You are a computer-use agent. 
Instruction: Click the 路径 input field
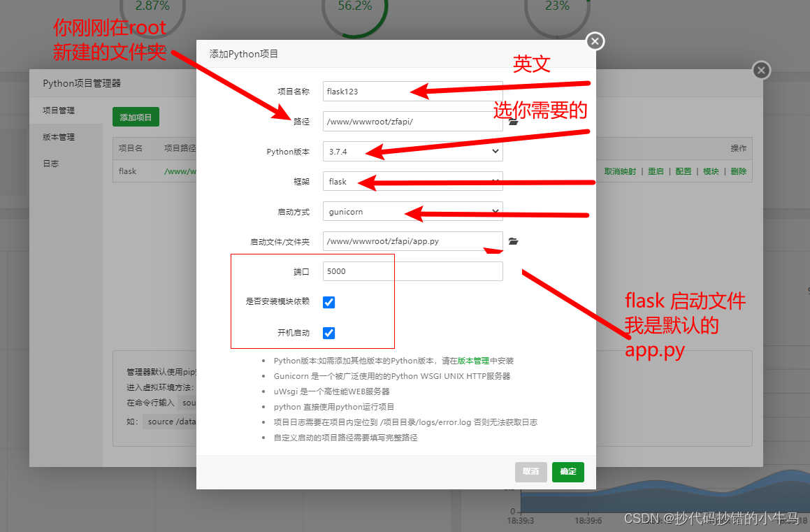[413, 122]
